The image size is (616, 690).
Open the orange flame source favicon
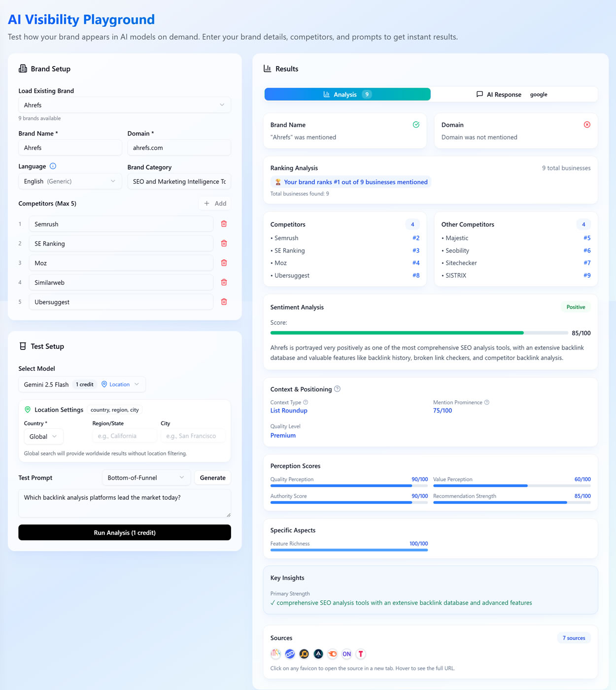point(333,654)
